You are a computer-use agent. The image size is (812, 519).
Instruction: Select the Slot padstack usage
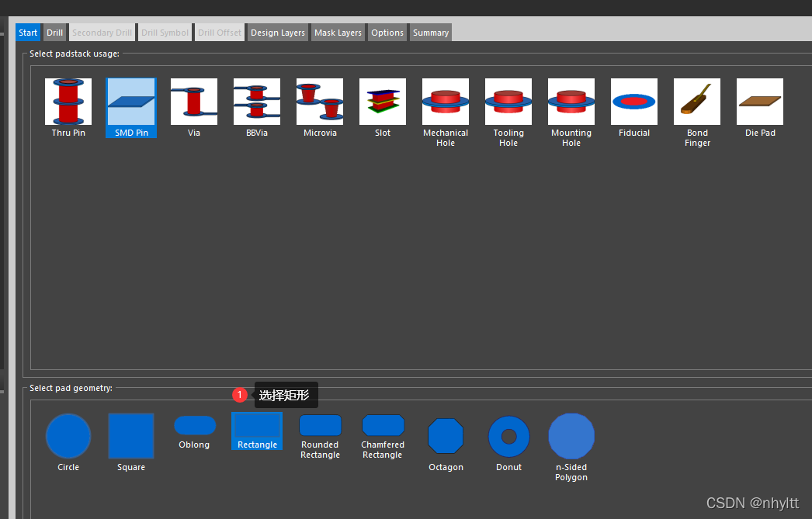[383, 102]
